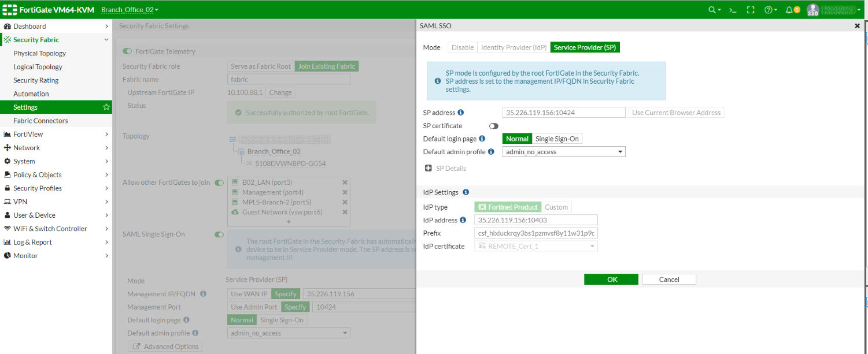The width and height of the screenshot is (868, 354).
Task: Click the info icon beside Default admin profile in SAML SSO
Action: coord(491,152)
